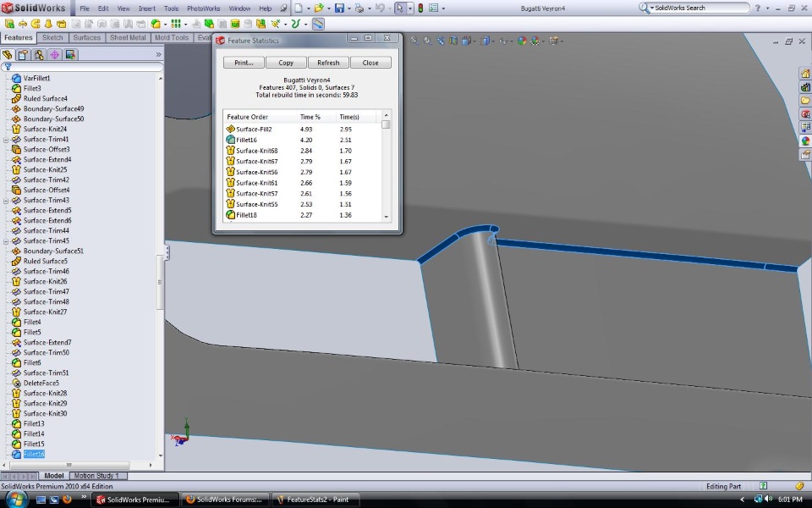The height and width of the screenshot is (508, 812).
Task: Open the PhotoWorks menu
Action: click(x=204, y=8)
